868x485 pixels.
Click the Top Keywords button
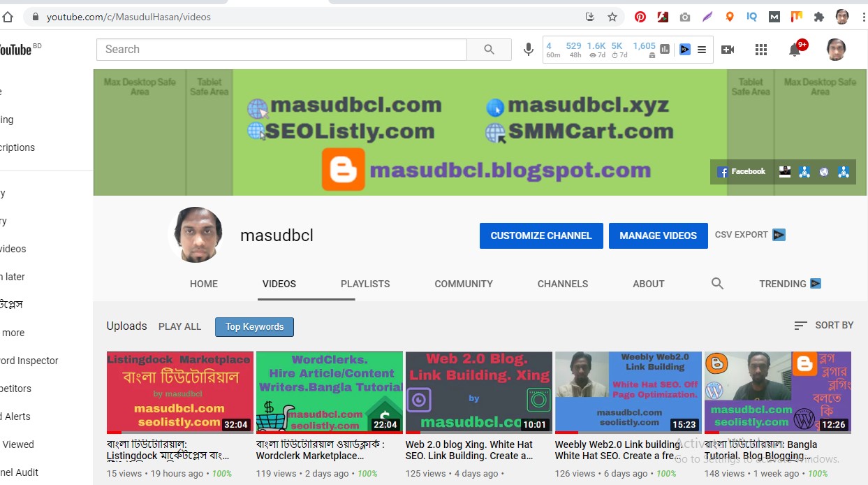[254, 326]
